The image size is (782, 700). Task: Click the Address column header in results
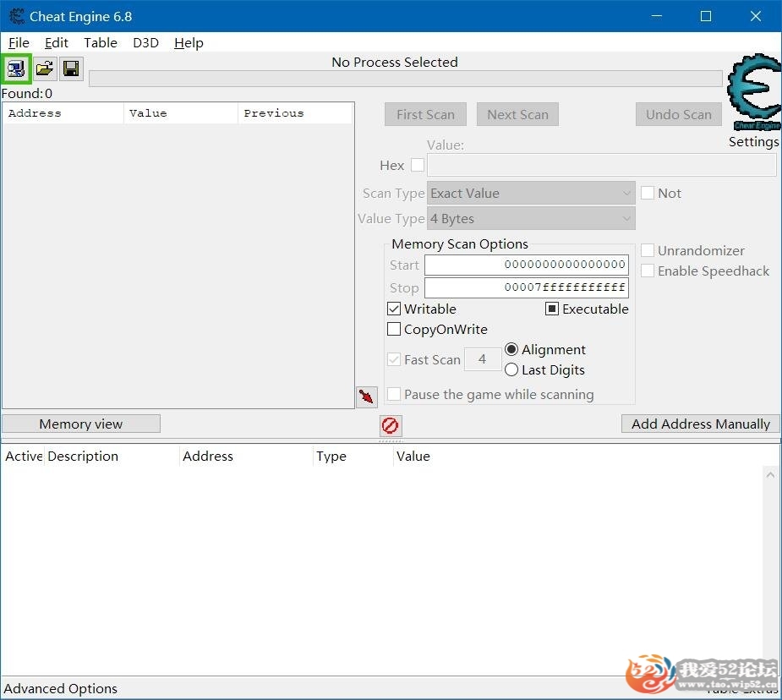(x=63, y=113)
